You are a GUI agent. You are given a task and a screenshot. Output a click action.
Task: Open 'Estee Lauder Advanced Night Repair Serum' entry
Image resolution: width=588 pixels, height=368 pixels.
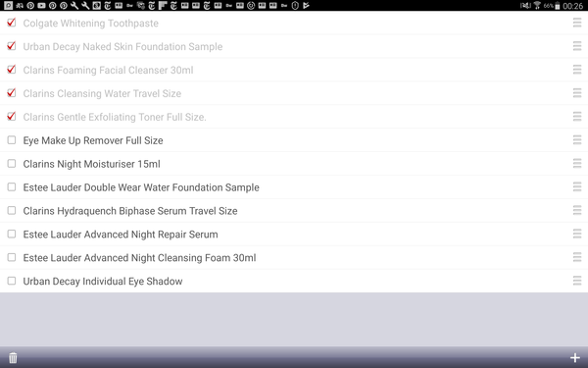pos(121,235)
